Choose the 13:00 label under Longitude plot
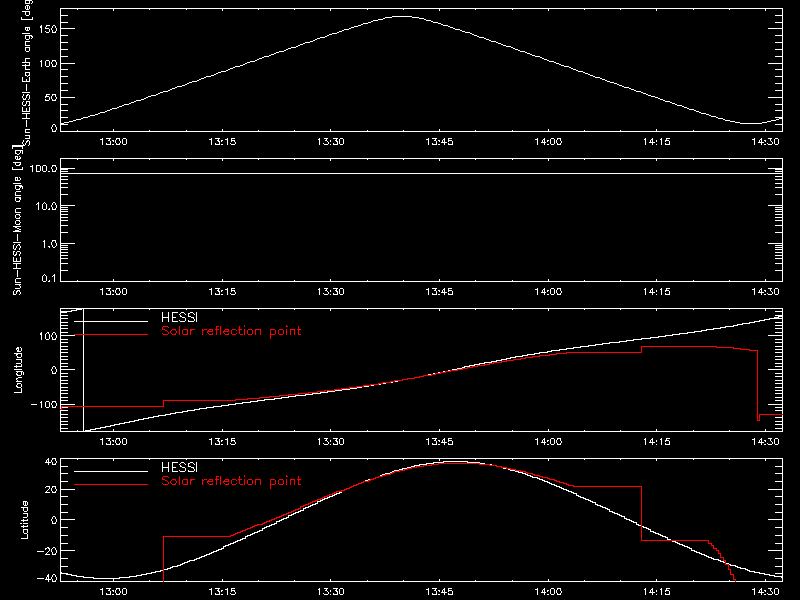Screen dimensions: 800x600 coord(113,442)
